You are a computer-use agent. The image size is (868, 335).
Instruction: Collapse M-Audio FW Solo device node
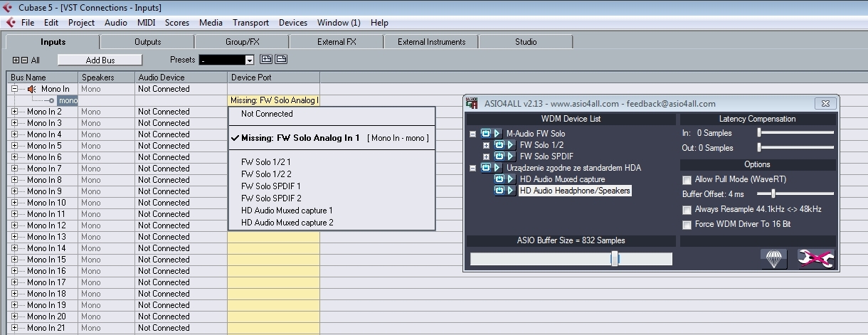pyautogui.click(x=472, y=134)
